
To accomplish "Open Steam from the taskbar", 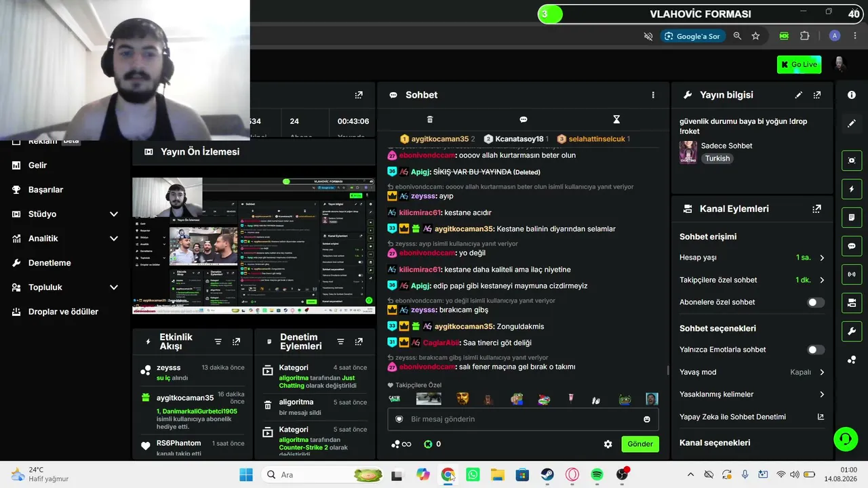I will [547, 474].
